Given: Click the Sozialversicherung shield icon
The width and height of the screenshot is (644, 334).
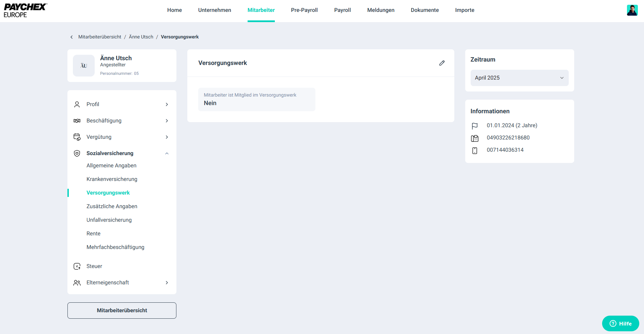Looking at the screenshot, I should click(x=77, y=153).
